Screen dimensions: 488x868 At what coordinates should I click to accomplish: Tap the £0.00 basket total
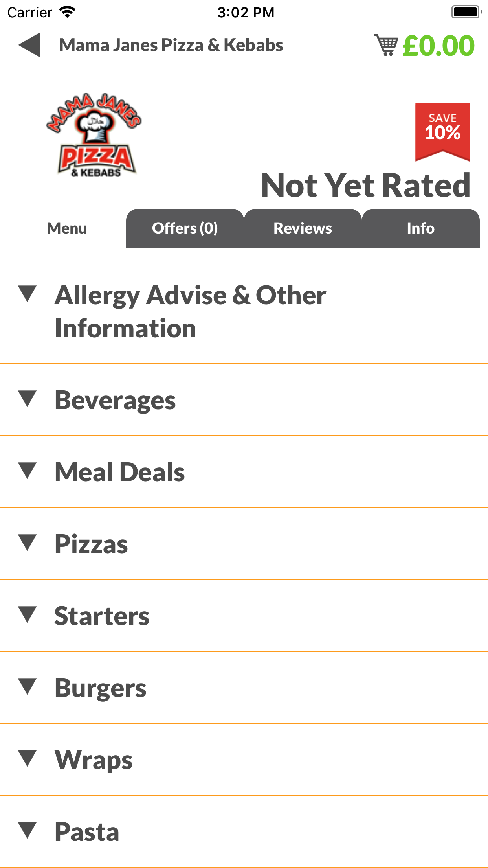438,46
